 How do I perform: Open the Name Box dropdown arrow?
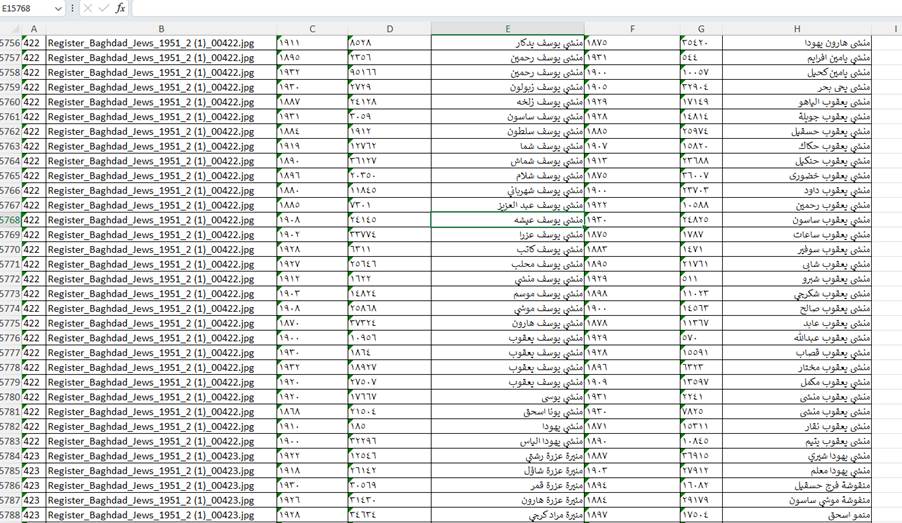[x=57, y=8]
